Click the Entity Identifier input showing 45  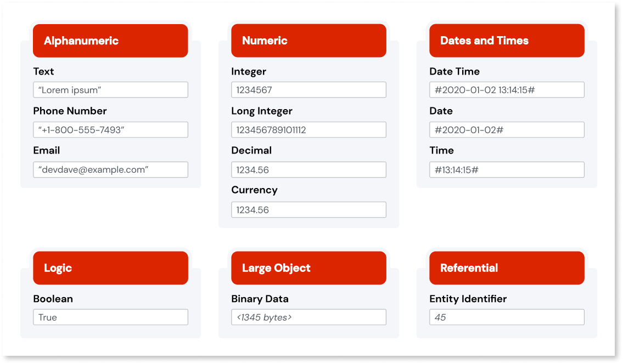coord(506,317)
